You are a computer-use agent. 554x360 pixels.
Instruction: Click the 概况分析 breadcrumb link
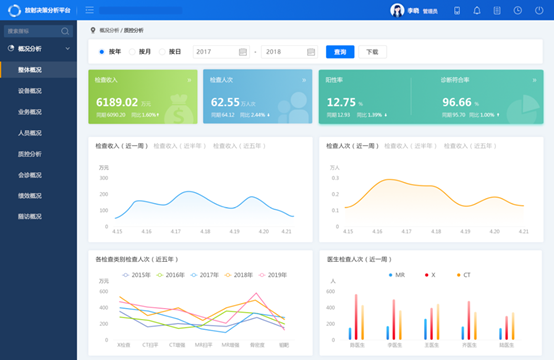(109, 30)
